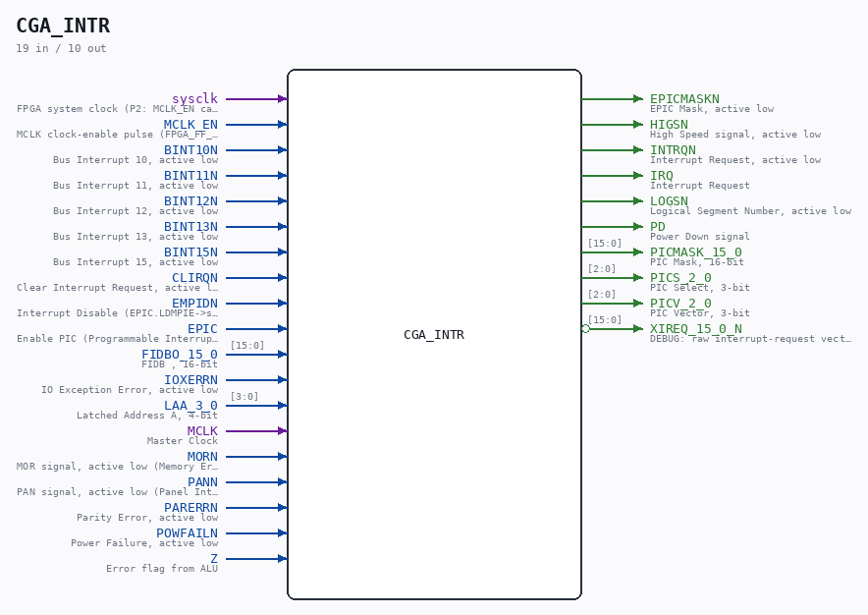Screen dimensions: 868x615
Task: Select the "Power Down signal" description
Action: (x=700, y=236)
